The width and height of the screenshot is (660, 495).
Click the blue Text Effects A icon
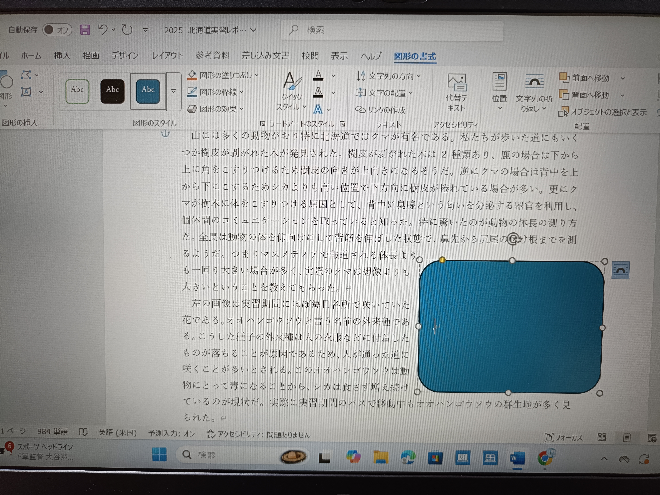[318, 109]
